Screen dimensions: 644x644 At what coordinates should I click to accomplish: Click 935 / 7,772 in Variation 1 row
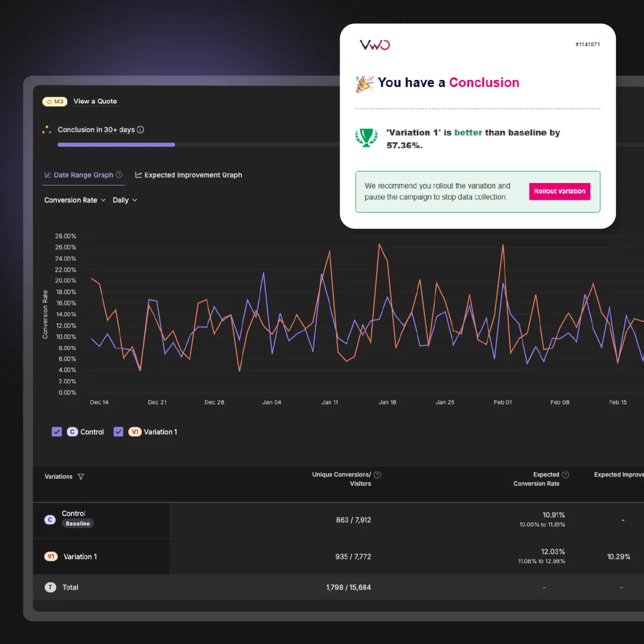coord(353,556)
